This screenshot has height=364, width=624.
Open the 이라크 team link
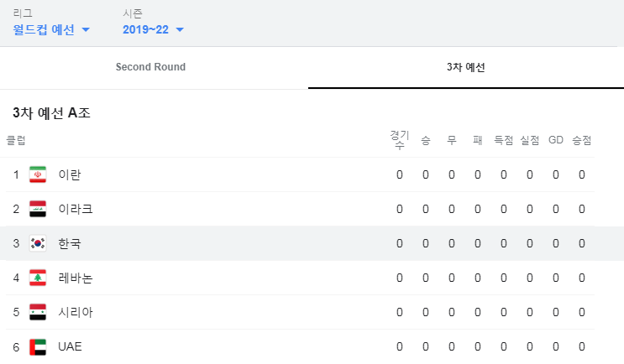(76, 209)
